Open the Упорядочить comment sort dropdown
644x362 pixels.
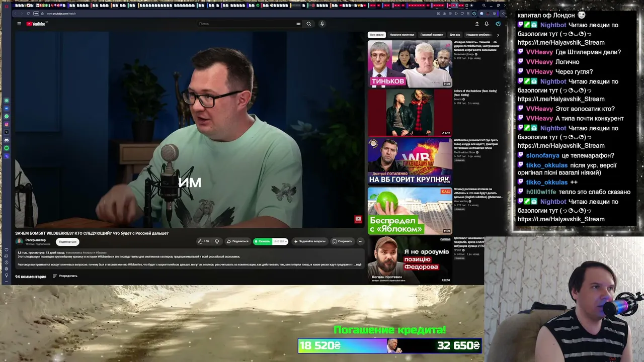pos(65,276)
